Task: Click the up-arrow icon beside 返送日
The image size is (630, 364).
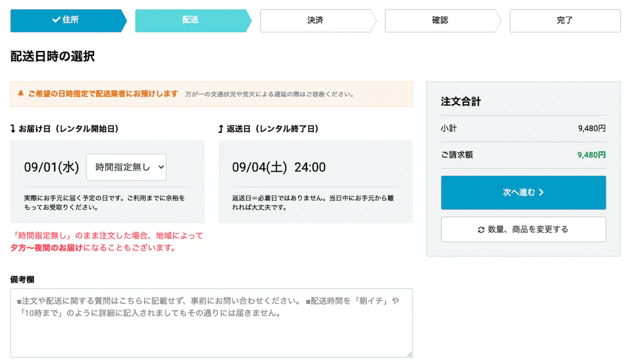Action: [x=221, y=129]
